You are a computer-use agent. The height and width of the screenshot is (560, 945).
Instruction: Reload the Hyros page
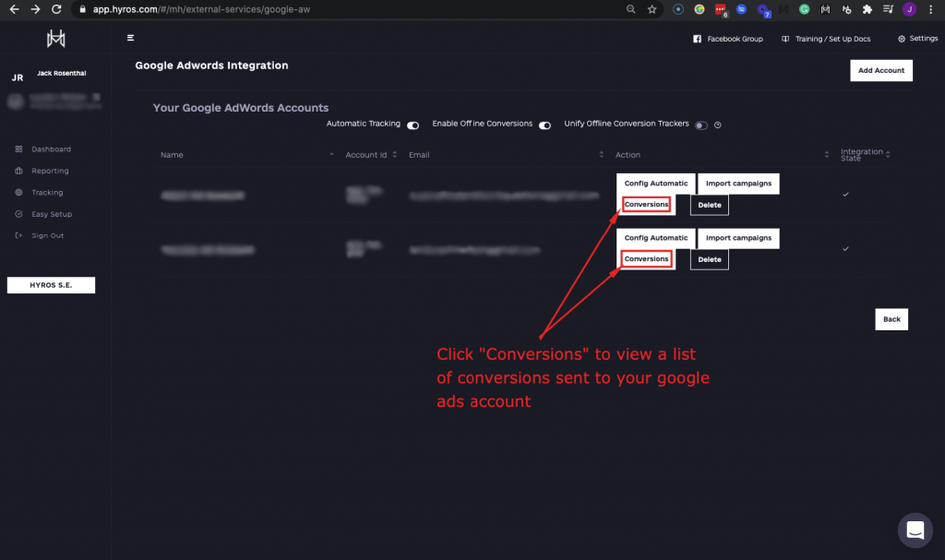[56, 9]
